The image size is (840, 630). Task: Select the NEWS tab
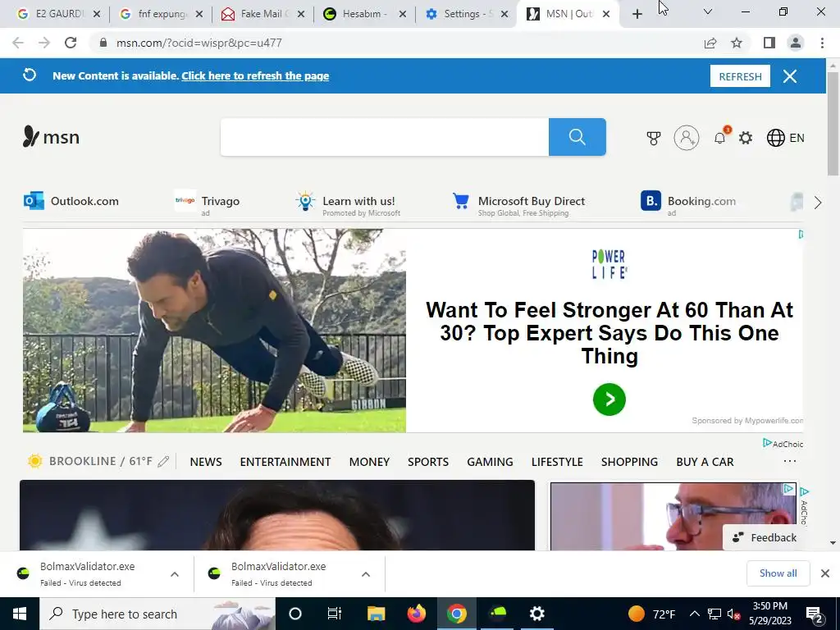[x=206, y=462]
